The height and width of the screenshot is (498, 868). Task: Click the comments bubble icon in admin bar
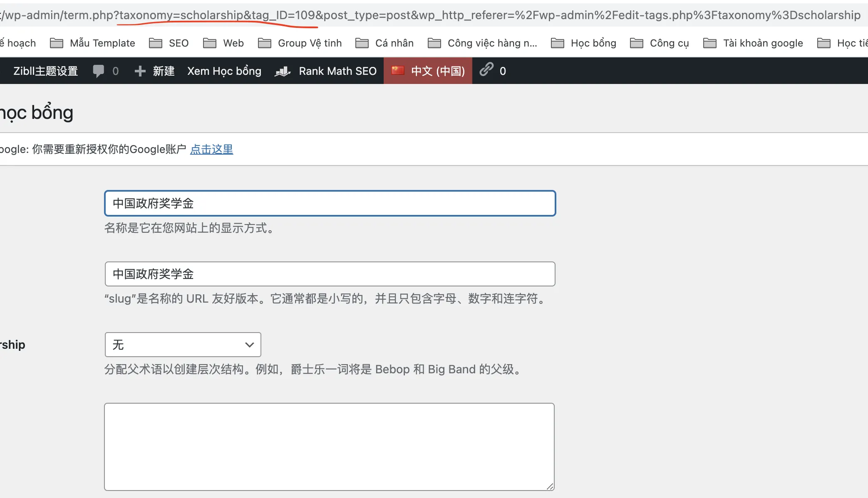coord(99,71)
